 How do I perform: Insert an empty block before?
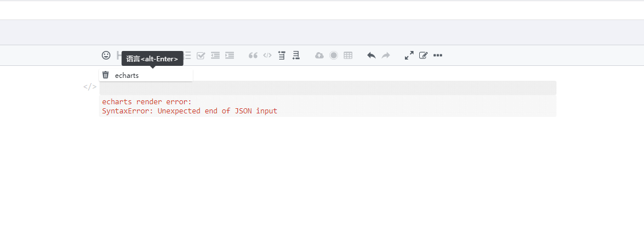point(281,55)
